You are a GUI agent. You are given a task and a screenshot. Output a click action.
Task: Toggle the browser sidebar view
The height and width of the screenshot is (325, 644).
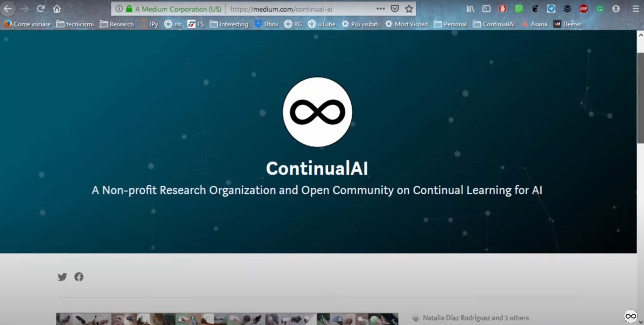(x=486, y=9)
